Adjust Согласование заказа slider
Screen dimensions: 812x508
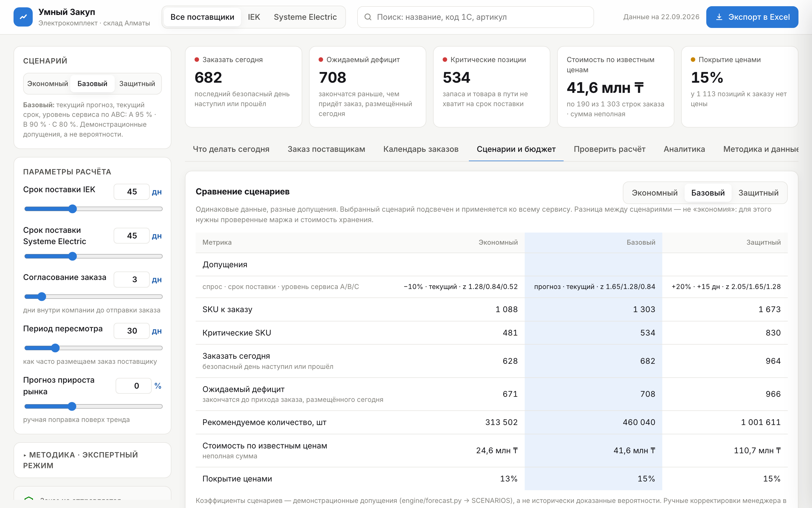click(x=93, y=296)
